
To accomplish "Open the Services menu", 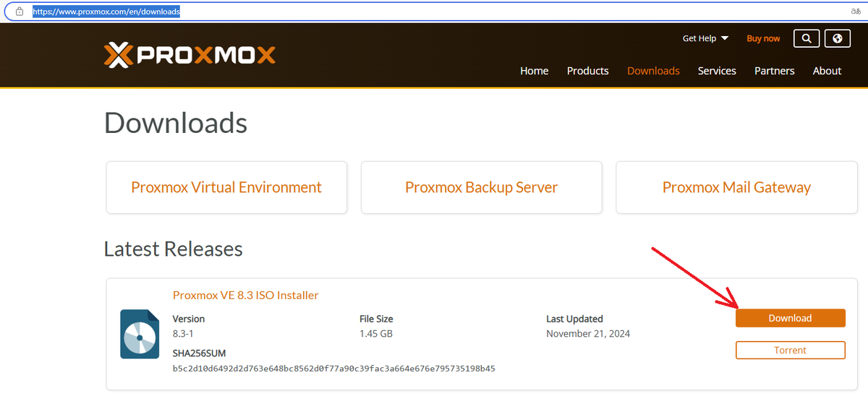I will (717, 71).
